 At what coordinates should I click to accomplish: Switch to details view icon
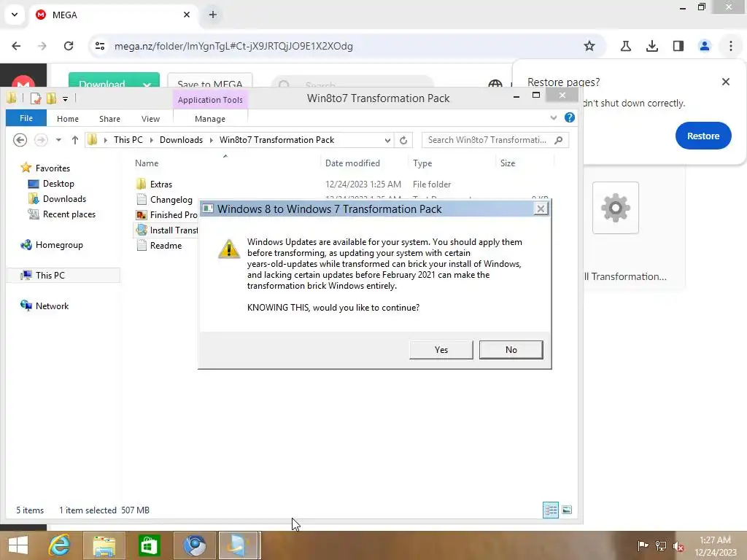(551, 510)
